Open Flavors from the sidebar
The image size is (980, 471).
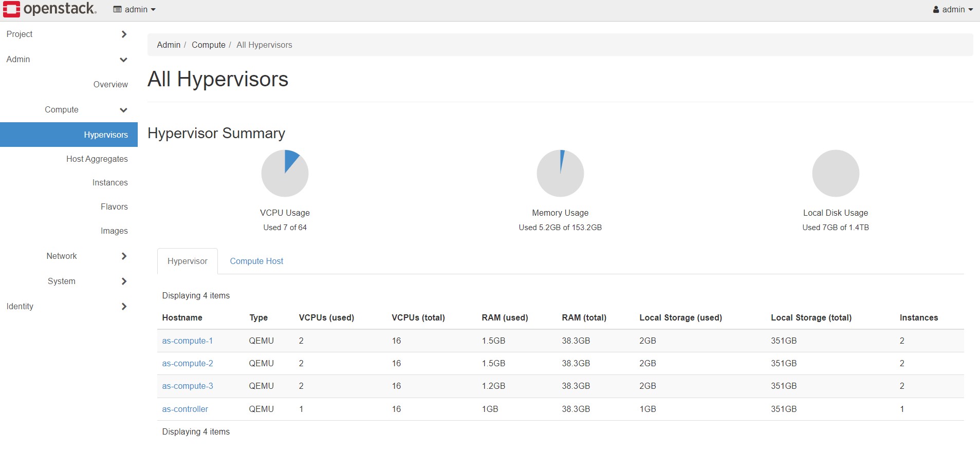114,207
